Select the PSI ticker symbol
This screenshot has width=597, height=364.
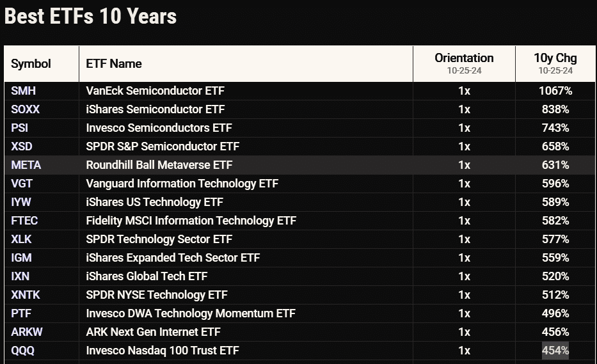(x=20, y=128)
